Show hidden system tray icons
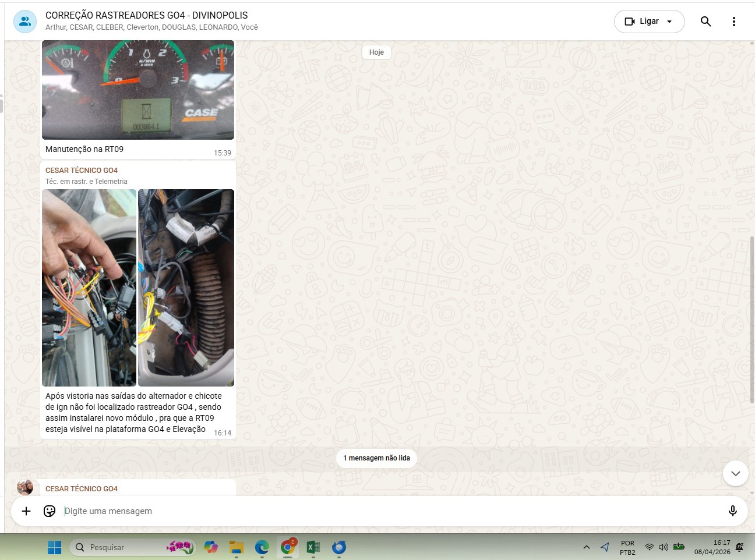Viewport: 755px width, 560px height. tap(587, 547)
